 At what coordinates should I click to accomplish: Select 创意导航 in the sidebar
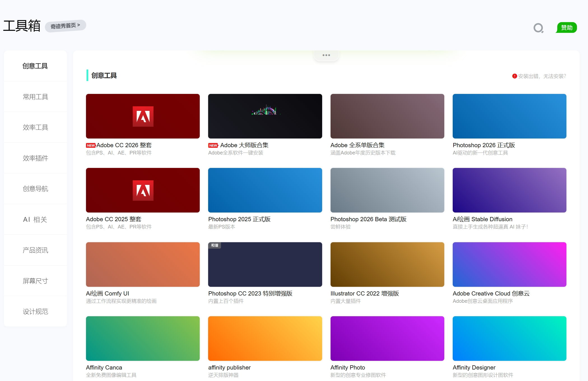click(35, 189)
